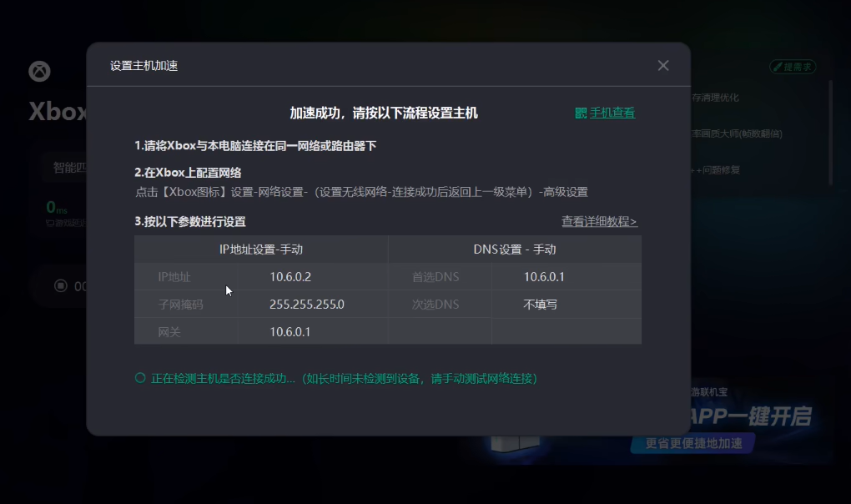851x504 pixels.
Task: Click the 高级设置 path instruction line
Action: [361, 192]
